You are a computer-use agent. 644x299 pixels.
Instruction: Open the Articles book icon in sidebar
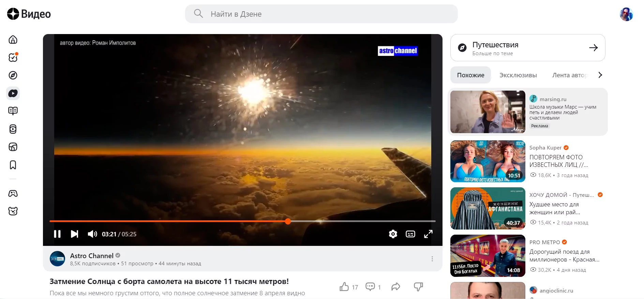(x=13, y=111)
